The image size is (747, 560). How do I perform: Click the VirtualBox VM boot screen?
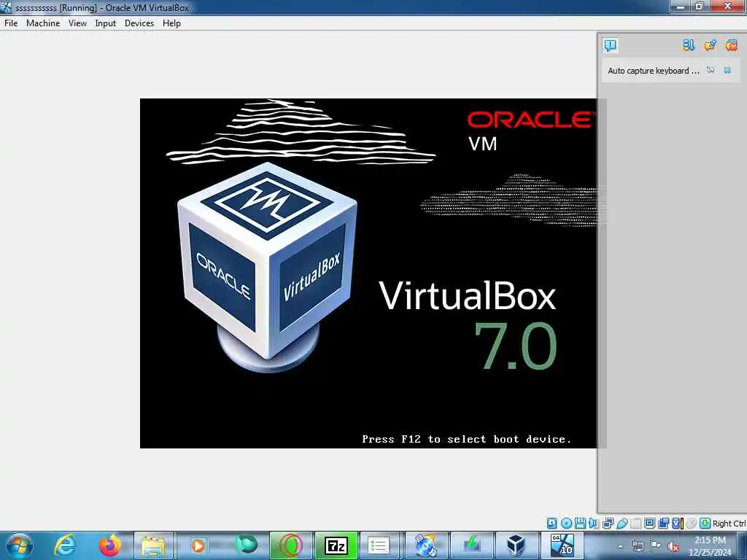(x=368, y=273)
